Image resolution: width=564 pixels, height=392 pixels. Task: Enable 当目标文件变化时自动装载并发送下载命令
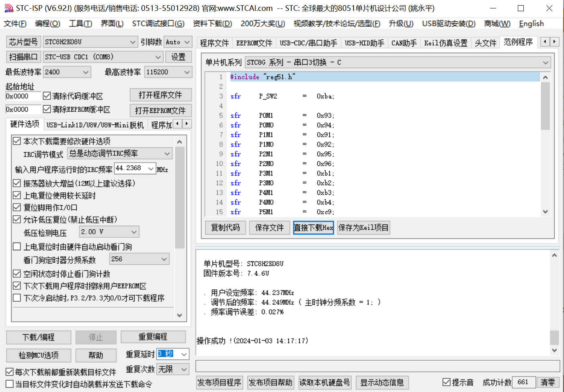[10, 384]
